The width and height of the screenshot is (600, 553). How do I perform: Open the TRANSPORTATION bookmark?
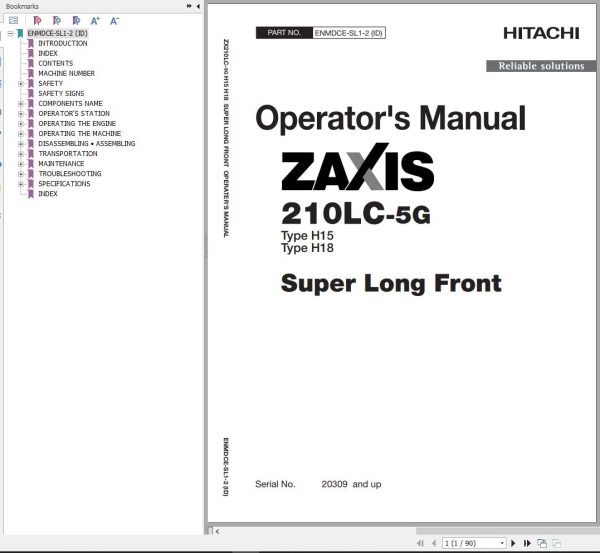tap(68, 154)
